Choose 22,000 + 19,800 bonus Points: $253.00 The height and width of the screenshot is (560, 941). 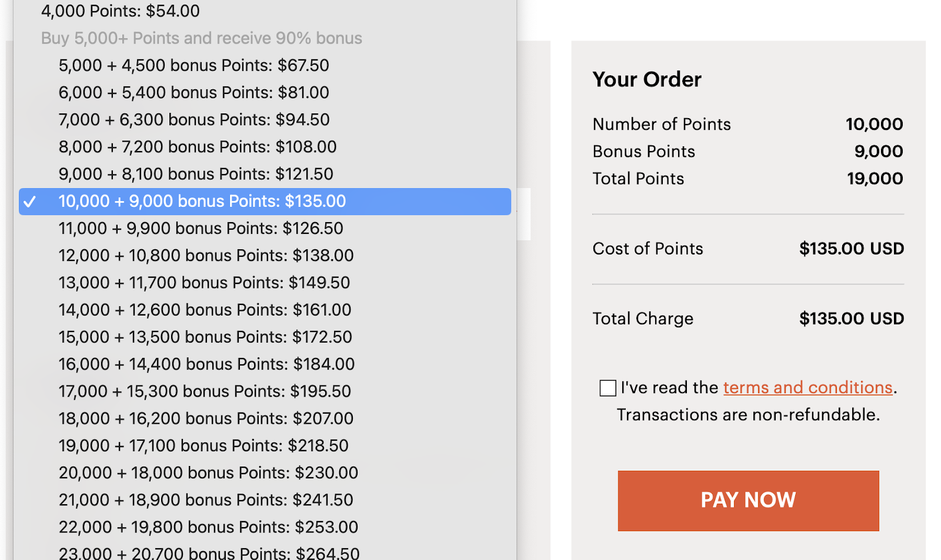pos(208,527)
